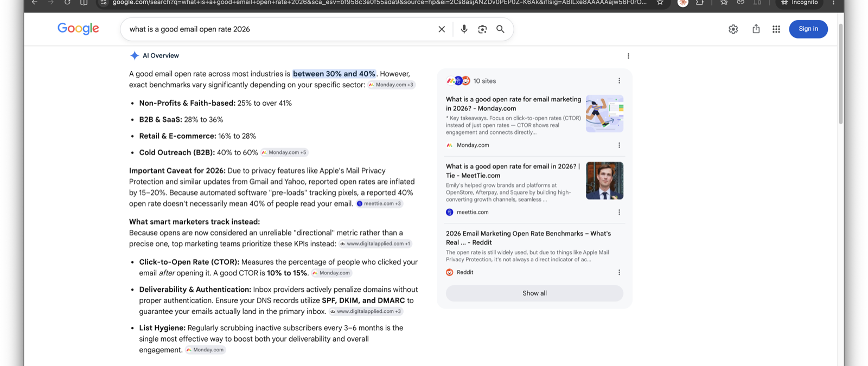Reload the page with the refresh icon

coord(67,3)
